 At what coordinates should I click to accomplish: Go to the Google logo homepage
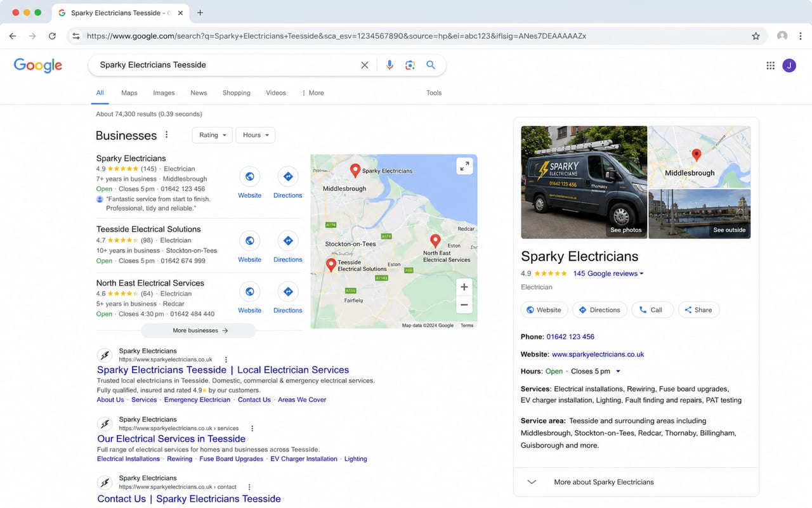tap(38, 65)
